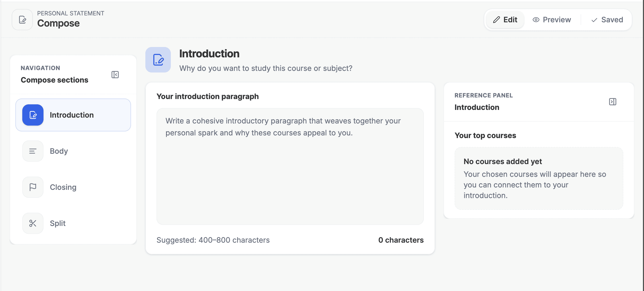The height and width of the screenshot is (291, 644).
Task: Open the Body section
Action: point(59,151)
